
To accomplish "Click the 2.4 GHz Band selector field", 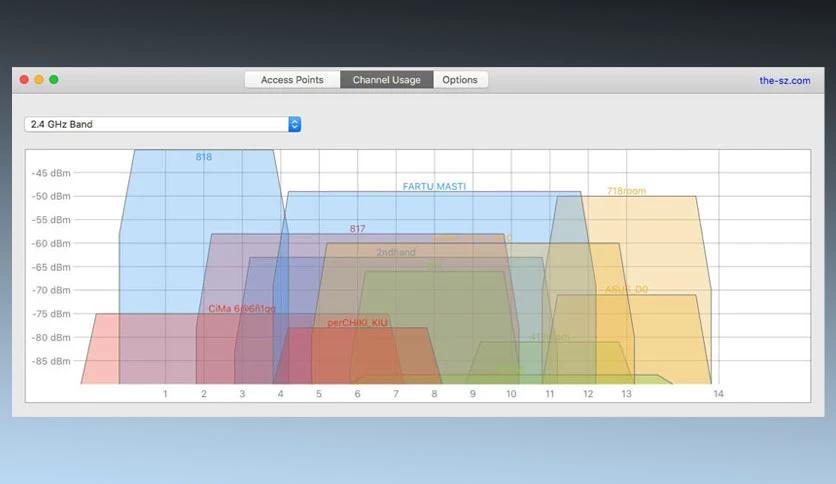I will click(x=163, y=124).
